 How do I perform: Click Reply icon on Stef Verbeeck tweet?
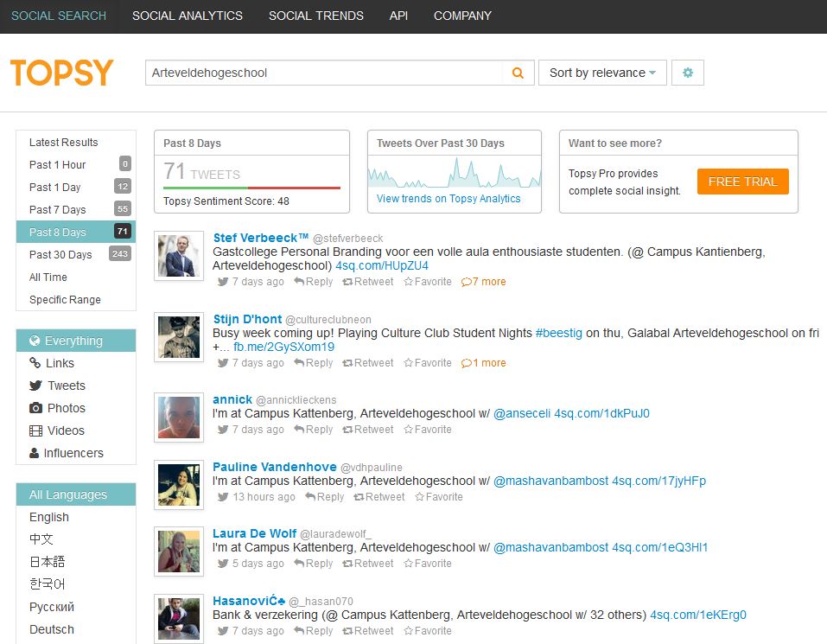point(299,281)
